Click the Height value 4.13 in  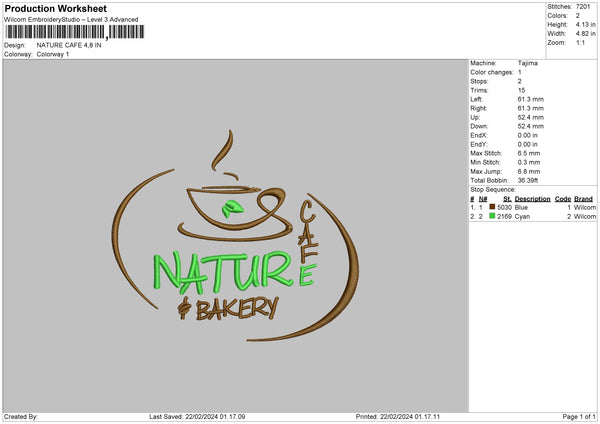click(x=585, y=24)
